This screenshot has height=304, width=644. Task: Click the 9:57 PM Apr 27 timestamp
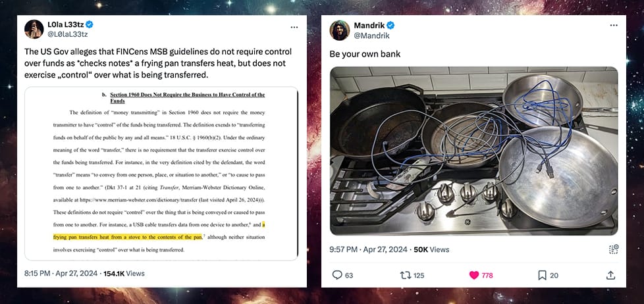pos(368,249)
